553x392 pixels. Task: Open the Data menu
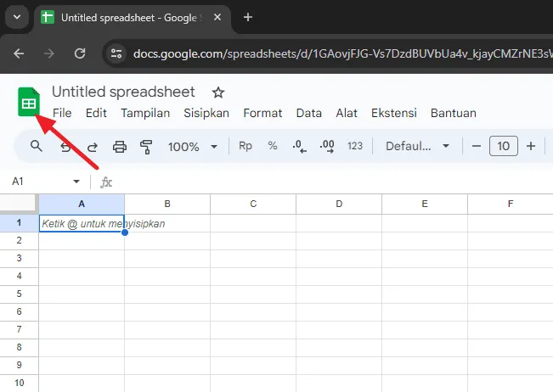309,113
